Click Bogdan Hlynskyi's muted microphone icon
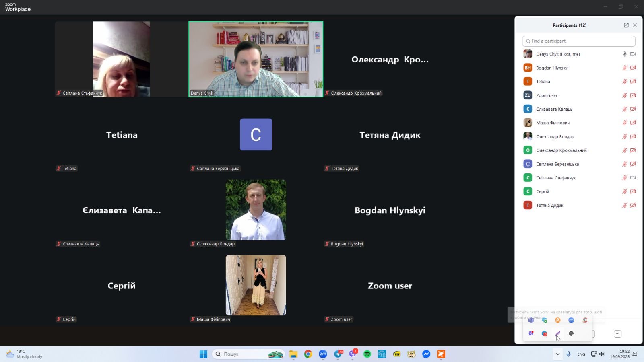 click(625, 68)
